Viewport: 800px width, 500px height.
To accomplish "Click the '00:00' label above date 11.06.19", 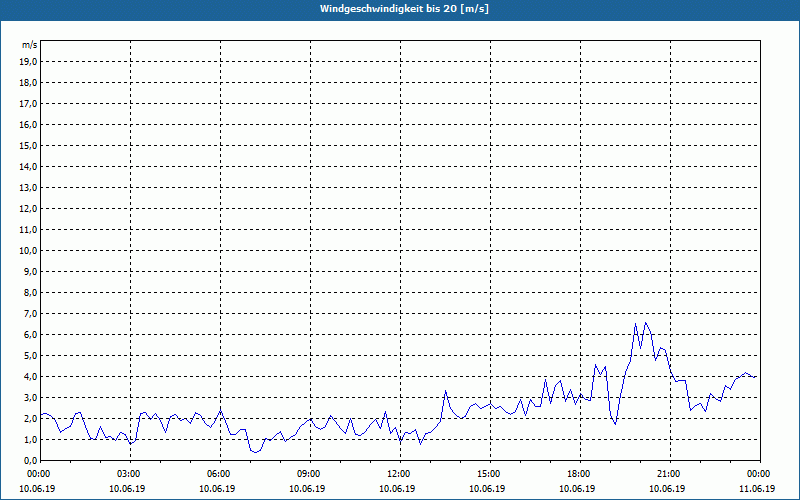I will pos(758,474).
